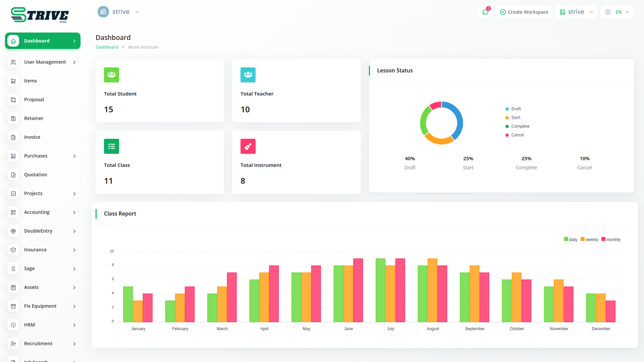Viewport: 644px width, 362px height.
Task: Click the Create Workspace button
Action: pyautogui.click(x=524, y=12)
